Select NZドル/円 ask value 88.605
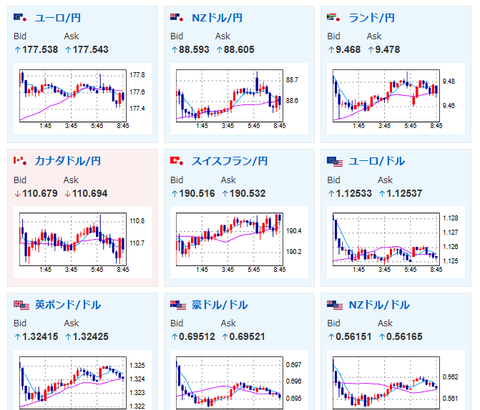This screenshot has height=410, width=480. (x=239, y=50)
